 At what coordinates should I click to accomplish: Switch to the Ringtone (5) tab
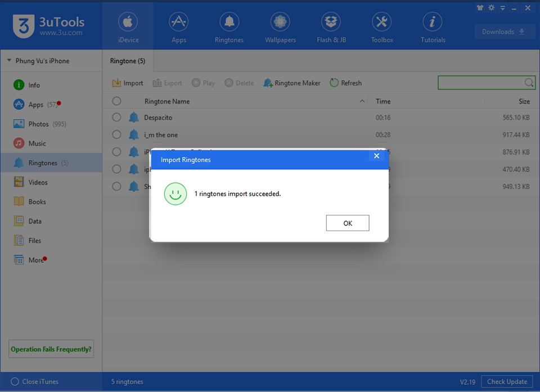tap(128, 61)
